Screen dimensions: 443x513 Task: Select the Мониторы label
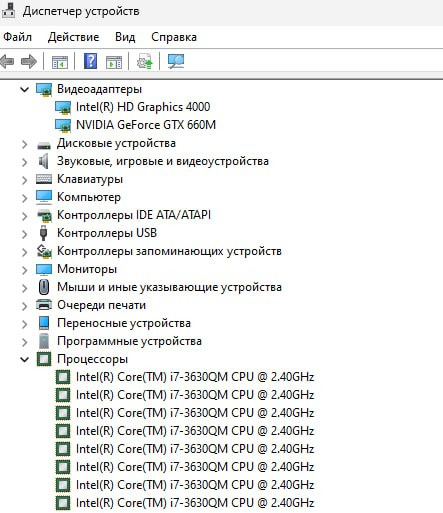tap(87, 269)
